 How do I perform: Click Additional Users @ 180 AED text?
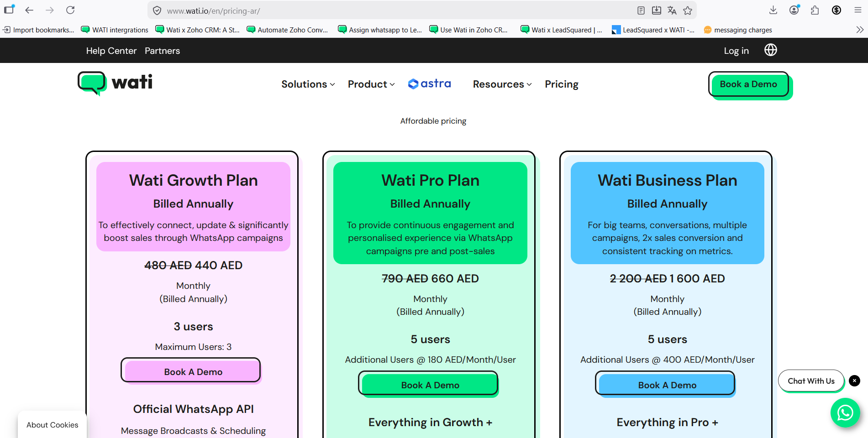click(x=430, y=360)
